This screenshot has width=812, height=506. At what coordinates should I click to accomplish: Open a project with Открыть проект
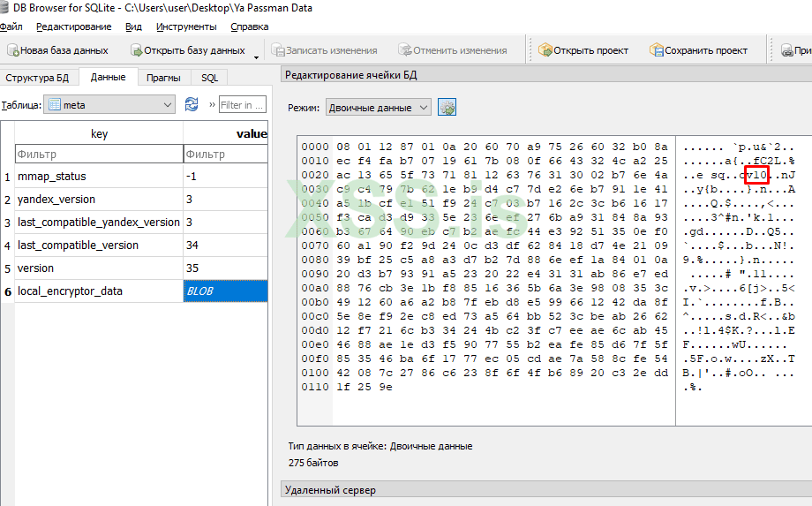(583, 50)
